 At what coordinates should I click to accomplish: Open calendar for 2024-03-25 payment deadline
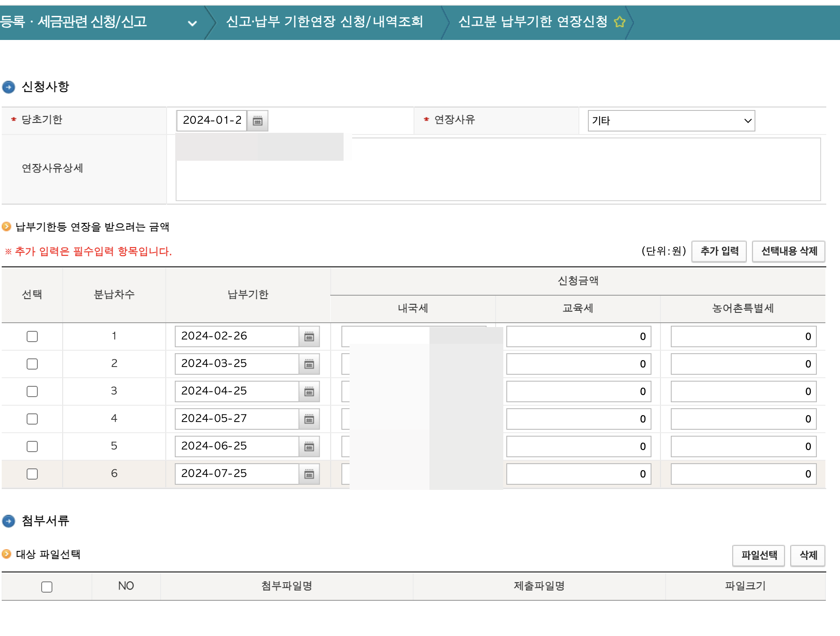[309, 364]
